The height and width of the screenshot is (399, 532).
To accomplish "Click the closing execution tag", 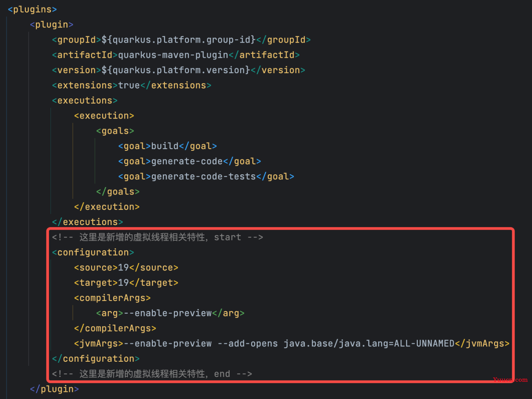I will point(107,207).
